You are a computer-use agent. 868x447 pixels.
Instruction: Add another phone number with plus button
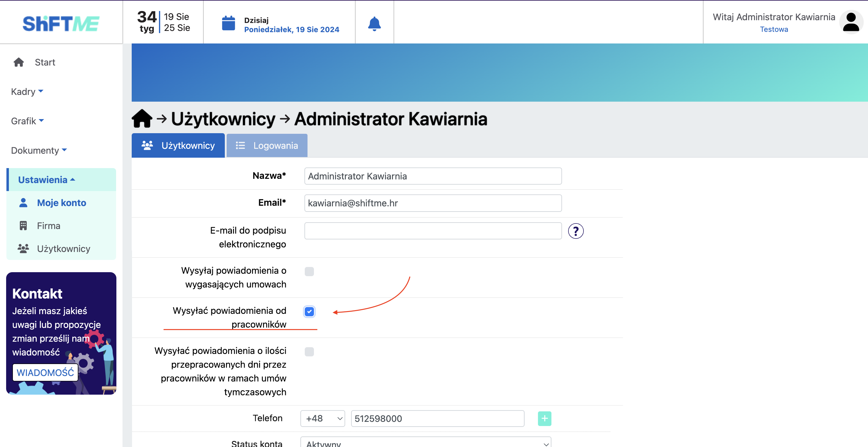[544, 418]
